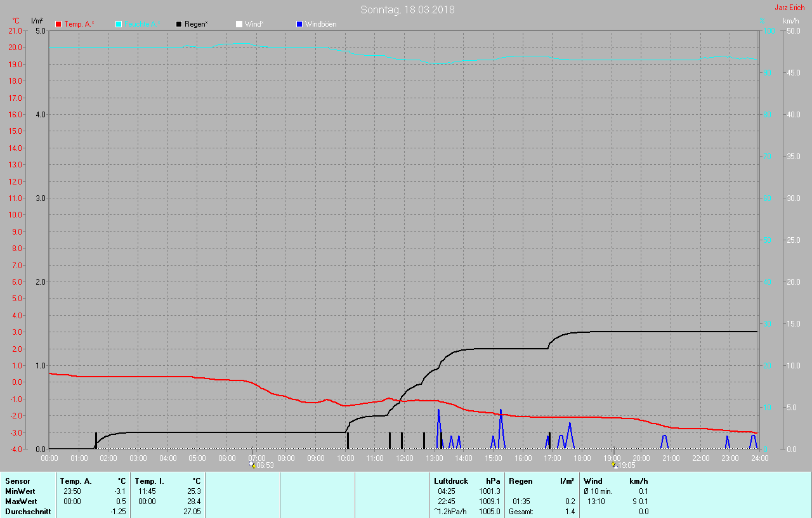Click the sunset icon at 19:05

pyautogui.click(x=613, y=465)
